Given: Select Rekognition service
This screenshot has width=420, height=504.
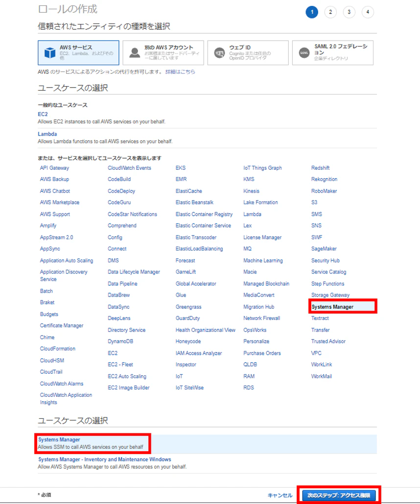Looking at the screenshot, I should tap(324, 179).
